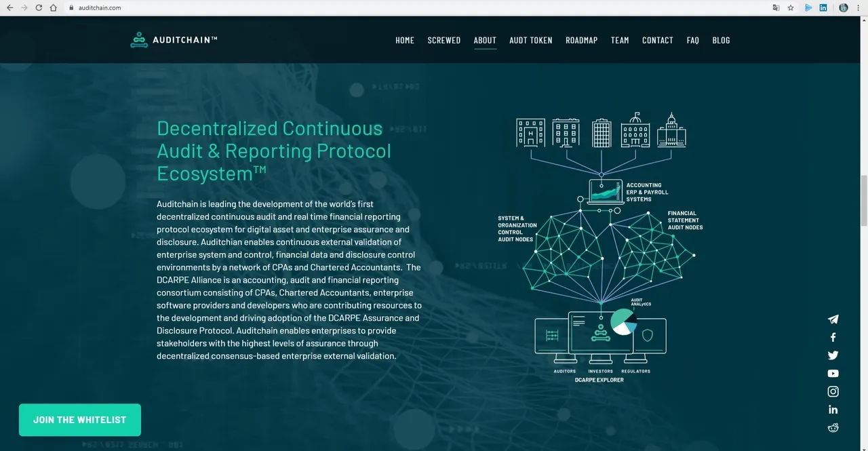
Task: Click the 'SYSTEM & ORGANIZATION CONTROL AUDIT NODES' label
Action: click(517, 229)
